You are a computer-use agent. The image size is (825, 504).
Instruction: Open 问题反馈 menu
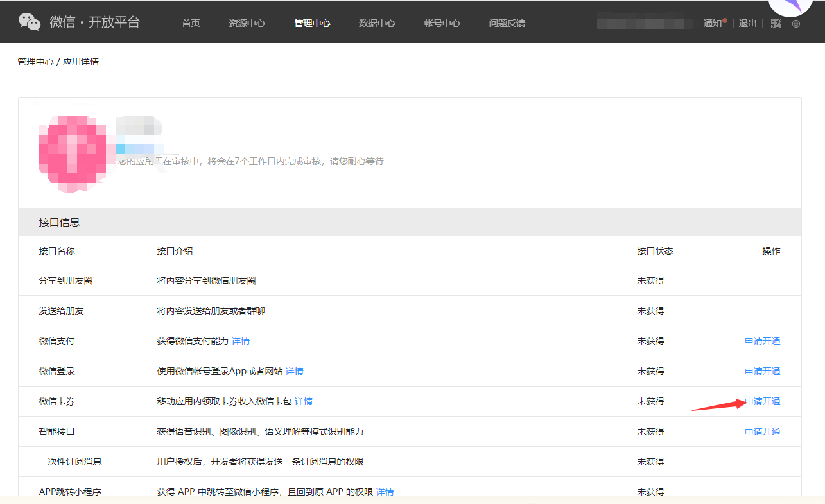tap(507, 23)
